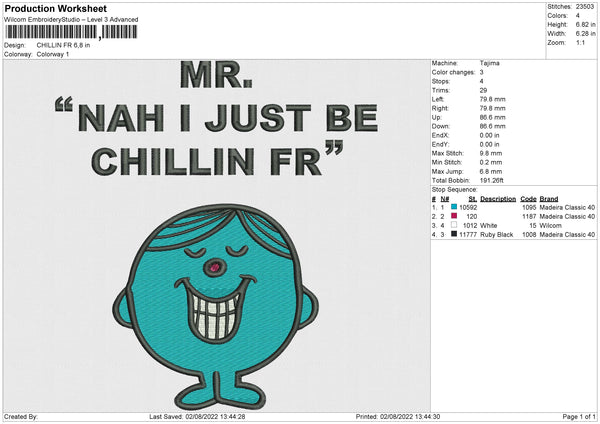
Task: Click the barcode under the worksheet title
Action: tap(74, 33)
